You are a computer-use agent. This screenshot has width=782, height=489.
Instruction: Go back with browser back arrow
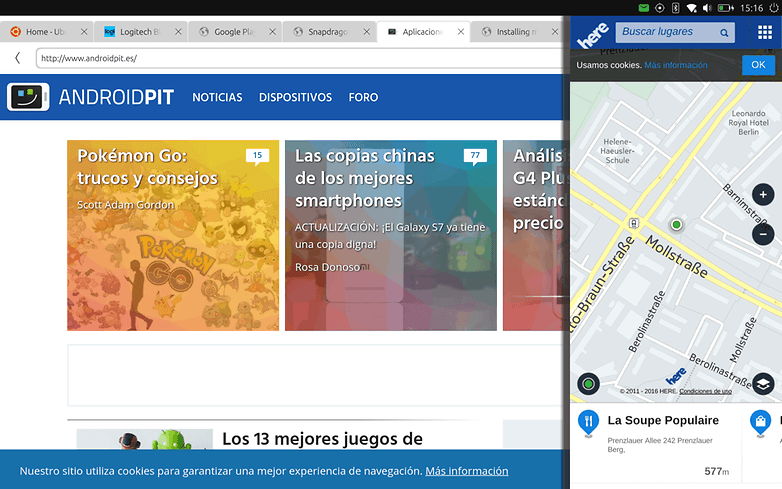17,58
